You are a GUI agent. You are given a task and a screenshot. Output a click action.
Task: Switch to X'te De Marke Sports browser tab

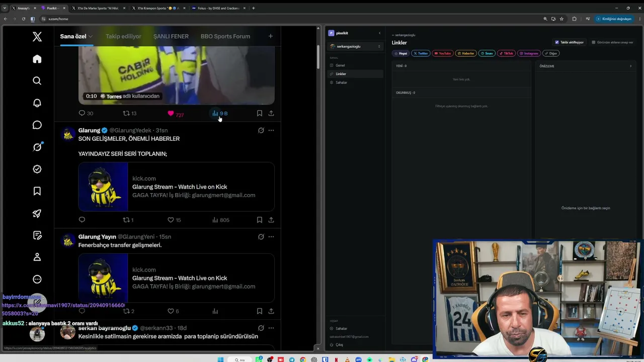[98, 8]
